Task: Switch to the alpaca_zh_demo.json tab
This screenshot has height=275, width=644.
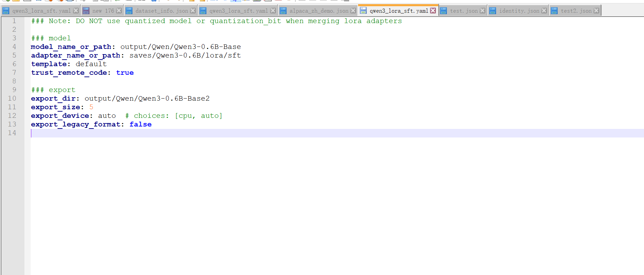Action: 319,11
